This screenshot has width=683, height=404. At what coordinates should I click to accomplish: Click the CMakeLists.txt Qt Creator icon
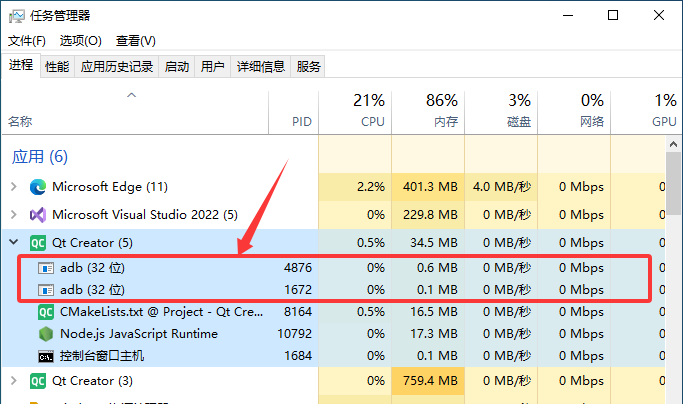click(46, 312)
